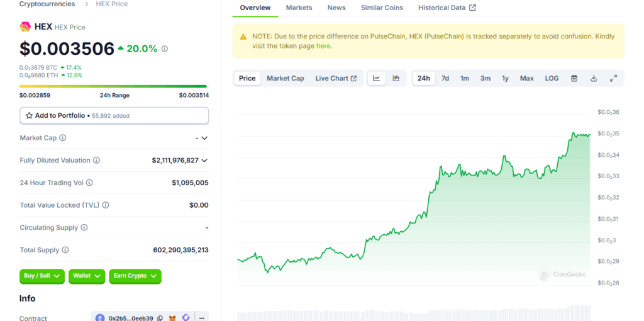644x321 pixels.
Task: Copy the contract address icon
Action: [x=160, y=318]
